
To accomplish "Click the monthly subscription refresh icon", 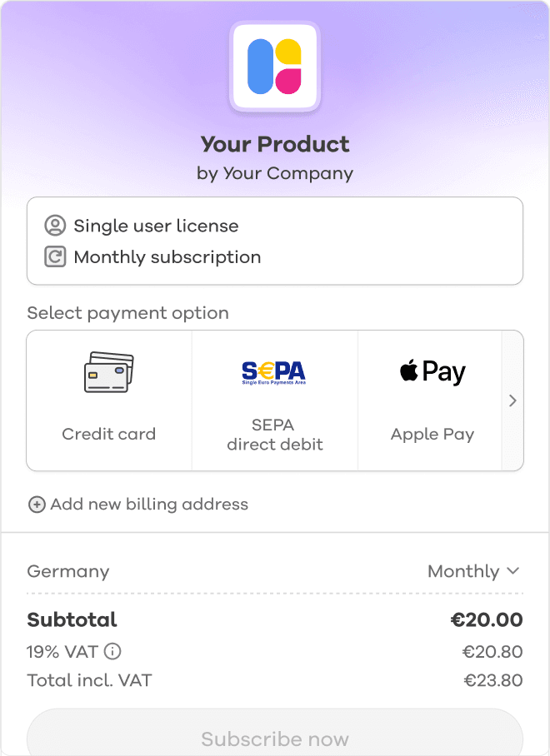I will pos(55,257).
